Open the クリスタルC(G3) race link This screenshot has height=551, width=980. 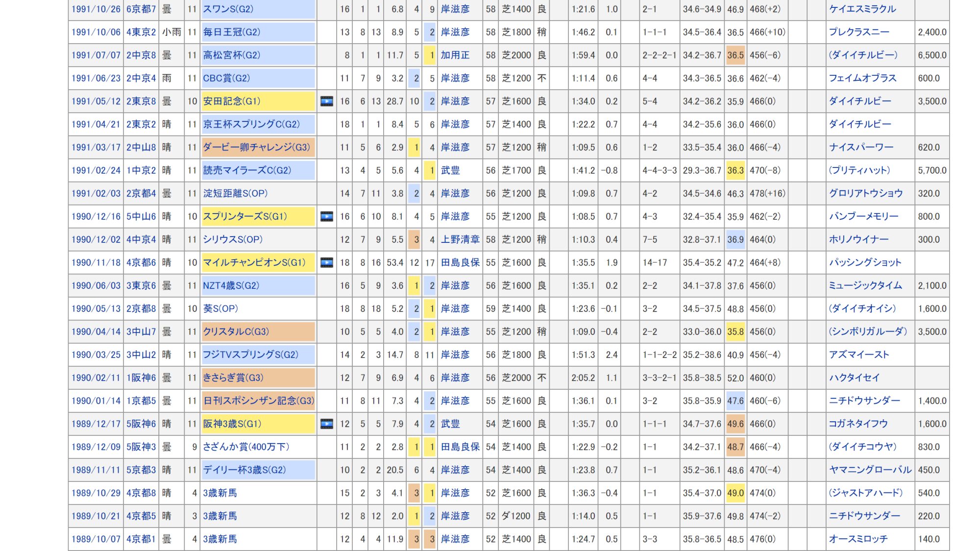[236, 332]
